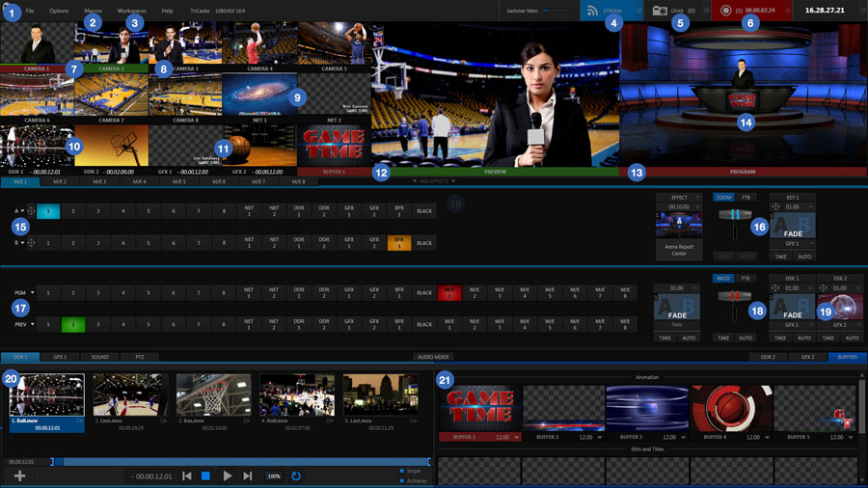Add media with the plus icon
The width and height of the screenshot is (868, 488).
19,476
